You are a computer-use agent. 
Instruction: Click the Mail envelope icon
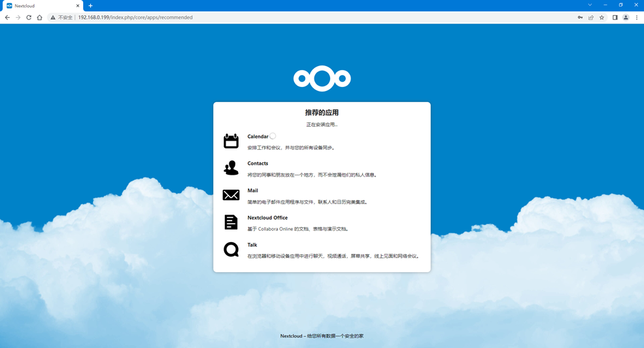(x=231, y=195)
